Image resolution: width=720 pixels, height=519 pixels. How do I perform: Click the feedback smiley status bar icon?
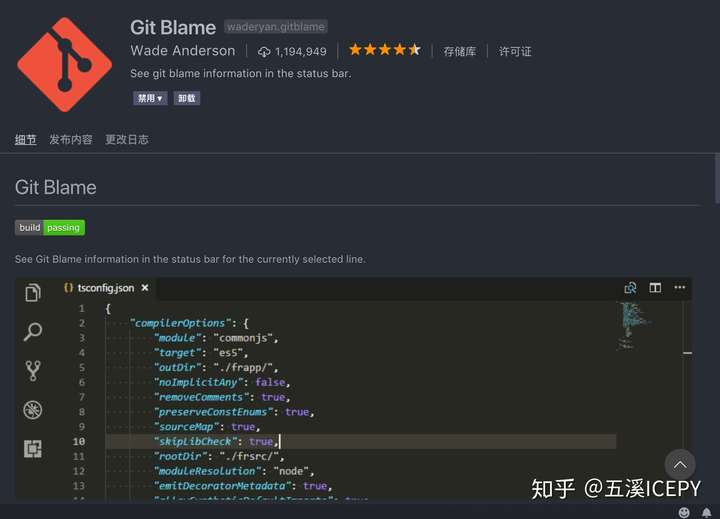684,512
